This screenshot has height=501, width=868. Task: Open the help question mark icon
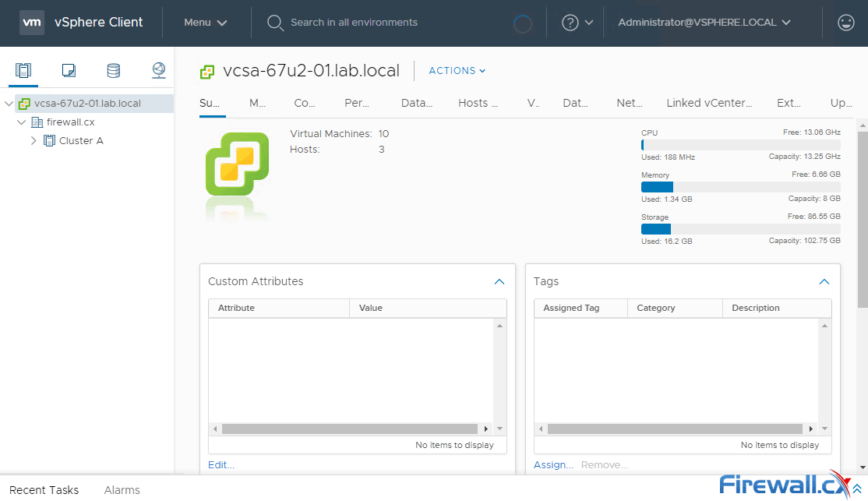click(x=570, y=23)
